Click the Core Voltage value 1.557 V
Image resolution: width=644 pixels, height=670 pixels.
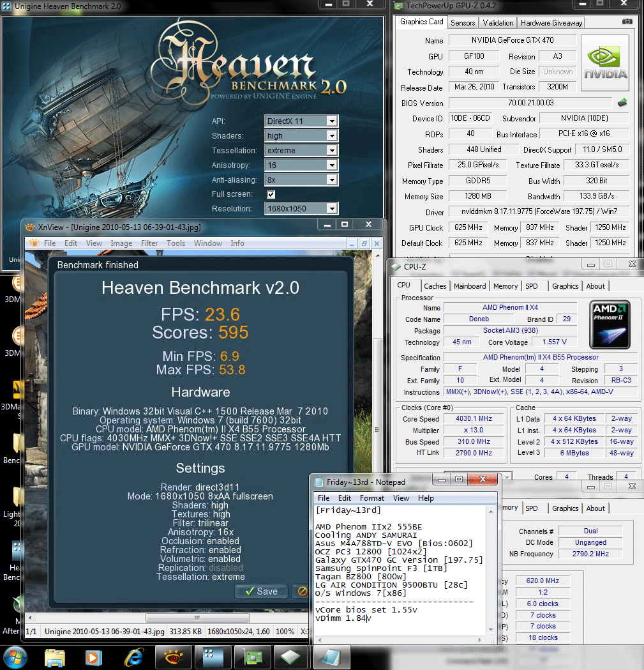coord(554,342)
